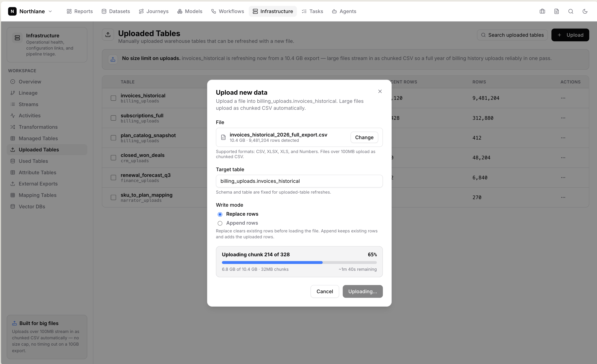
Task: Open the Journeys tab
Action: tap(154, 11)
